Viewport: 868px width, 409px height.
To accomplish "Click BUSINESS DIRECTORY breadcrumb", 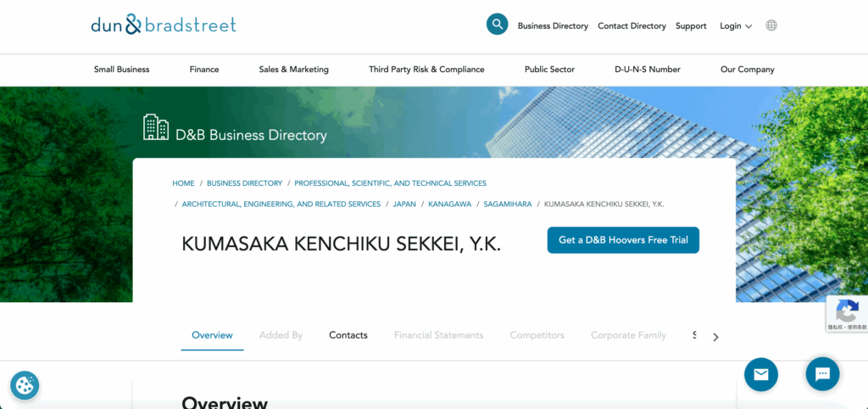I will [245, 183].
